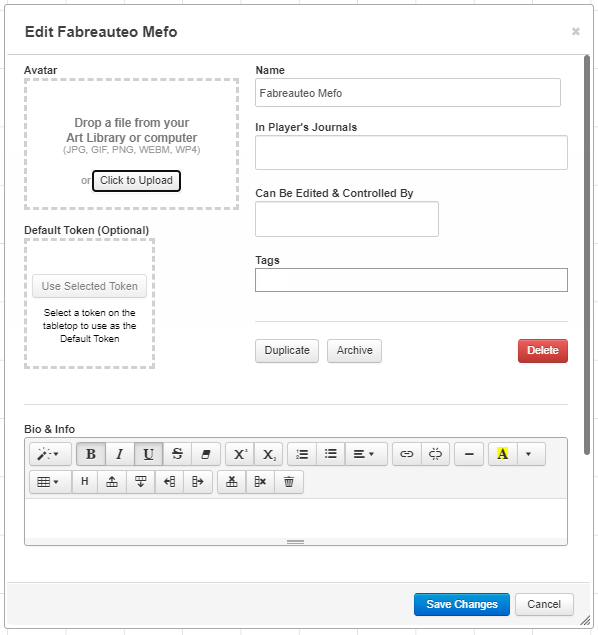Viewport: 598px width, 635px height.
Task: Click into the Tags input field
Action: click(x=411, y=280)
